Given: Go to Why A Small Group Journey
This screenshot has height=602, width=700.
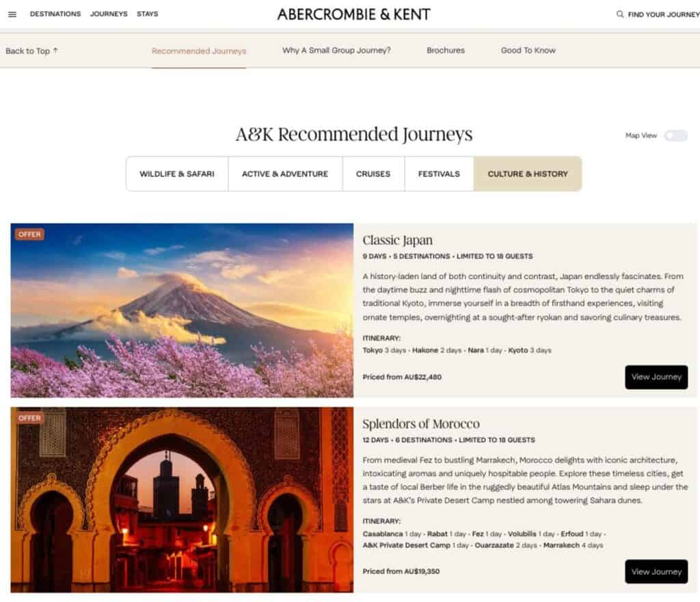Looking at the screenshot, I should pyautogui.click(x=336, y=51).
